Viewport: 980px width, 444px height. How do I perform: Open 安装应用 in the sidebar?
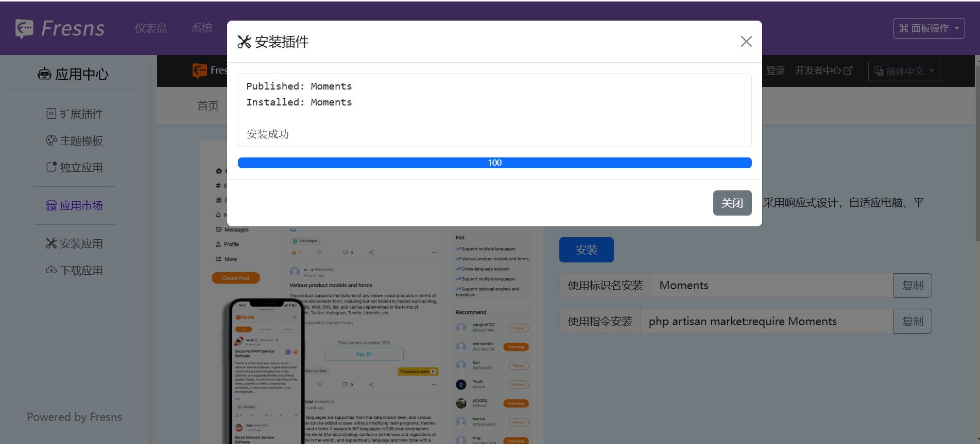(74, 243)
